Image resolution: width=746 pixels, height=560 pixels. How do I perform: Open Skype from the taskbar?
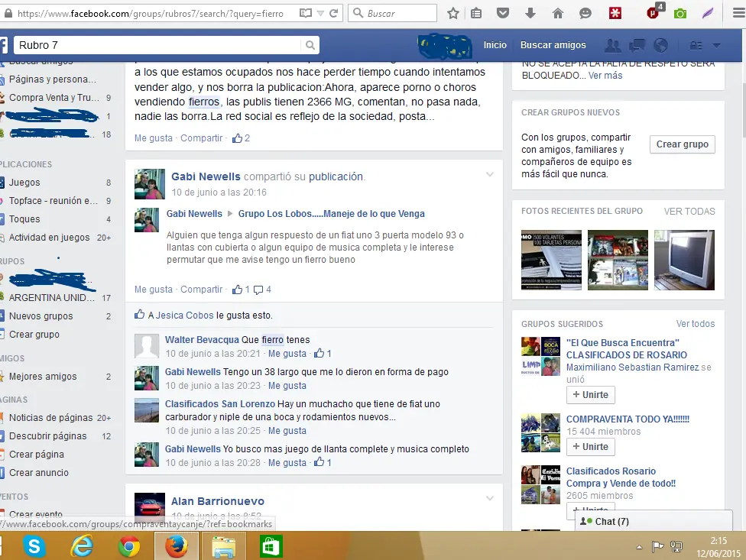pyautogui.click(x=34, y=546)
